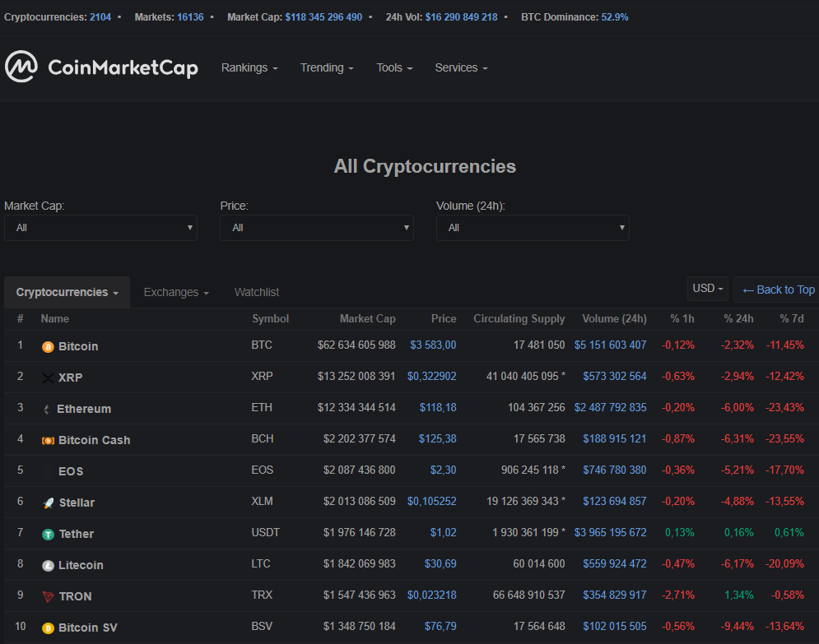The image size is (819, 644).
Task: Click the XRP coin icon
Action: [48, 378]
